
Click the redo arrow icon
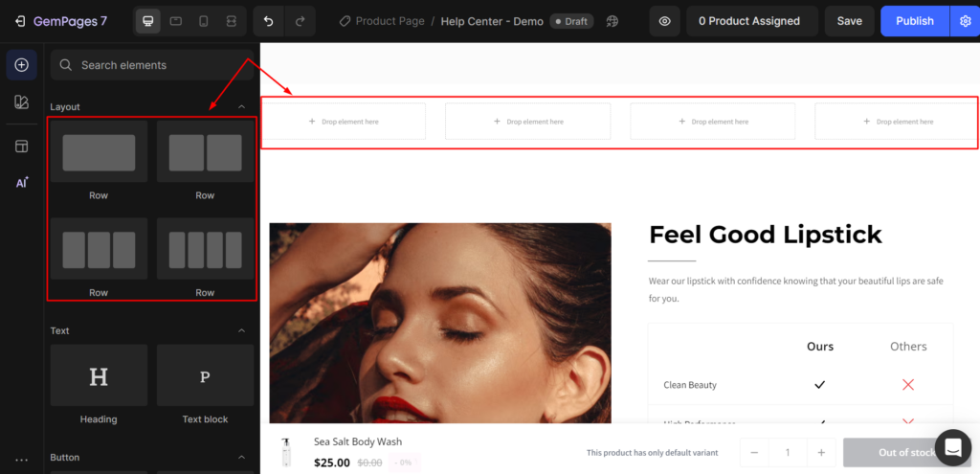300,21
